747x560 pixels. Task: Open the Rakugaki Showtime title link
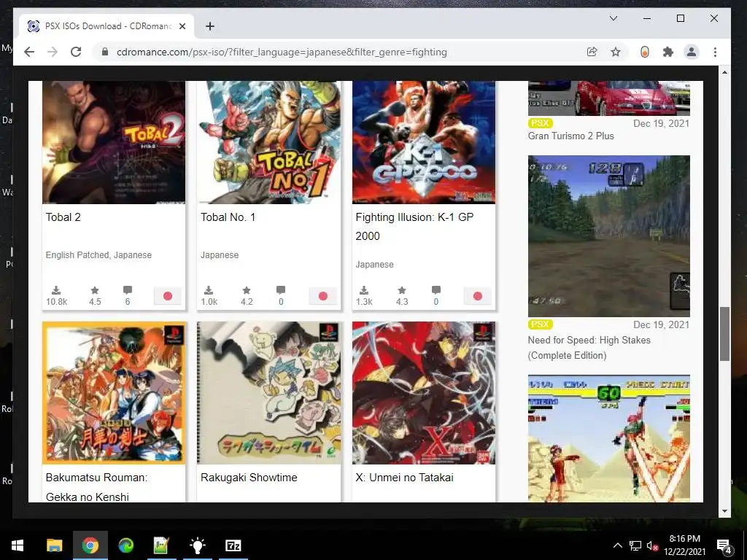click(249, 478)
